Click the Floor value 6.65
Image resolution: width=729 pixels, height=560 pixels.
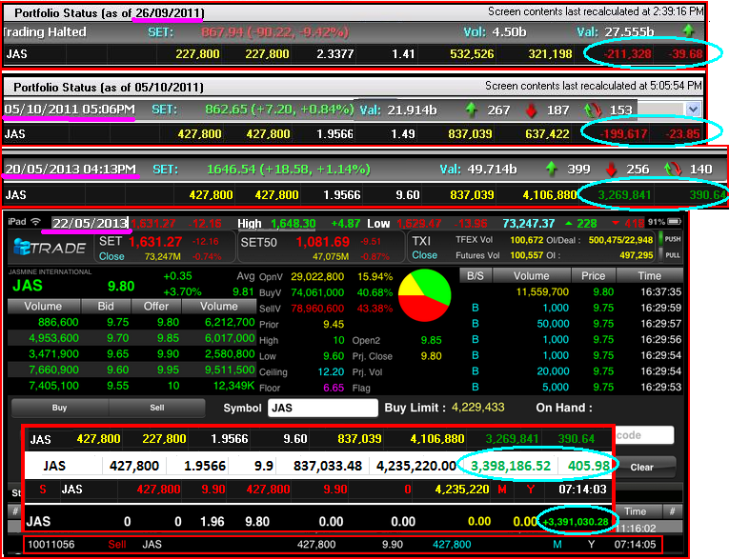(x=334, y=388)
